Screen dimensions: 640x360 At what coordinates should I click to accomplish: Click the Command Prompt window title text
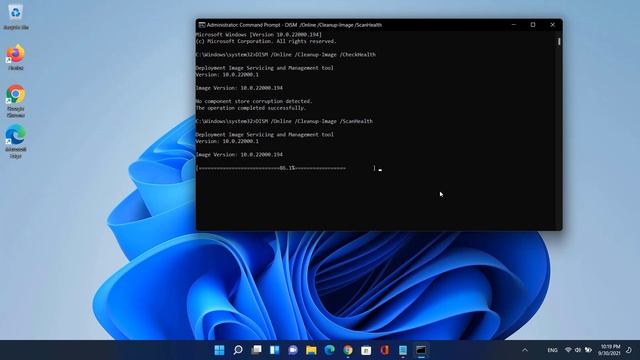tap(294, 25)
